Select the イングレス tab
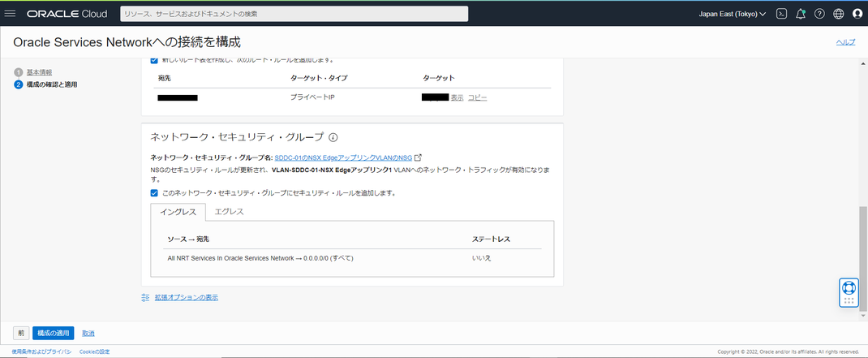The height and width of the screenshot is (358, 868). click(178, 212)
